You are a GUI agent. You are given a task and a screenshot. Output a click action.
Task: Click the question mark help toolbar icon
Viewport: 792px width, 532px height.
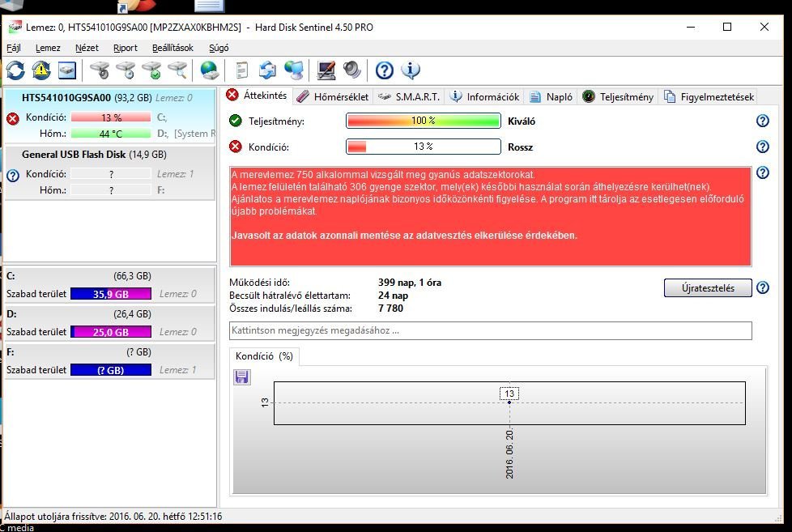pos(385,70)
